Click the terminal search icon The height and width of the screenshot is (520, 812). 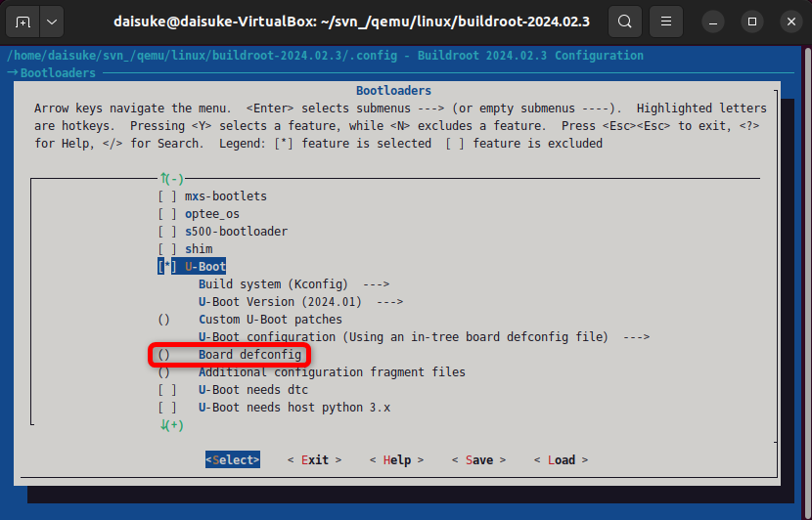click(625, 22)
